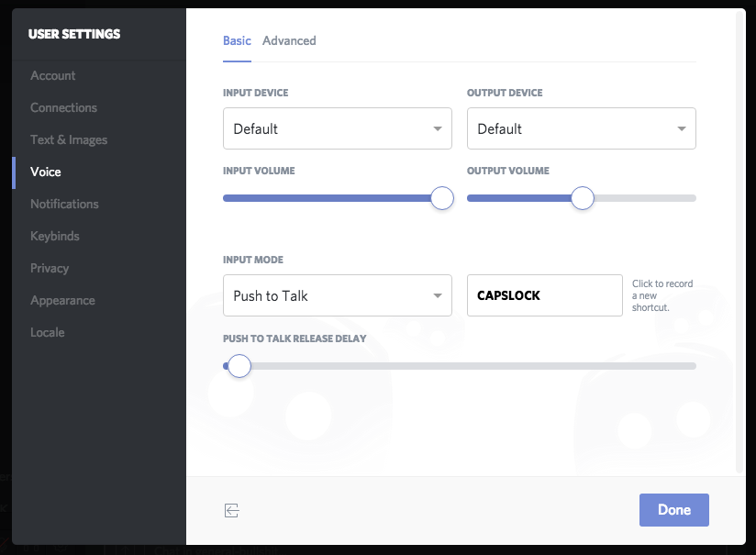The width and height of the screenshot is (756, 555).
Task: Select the Basic tab
Action: (x=237, y=40)
